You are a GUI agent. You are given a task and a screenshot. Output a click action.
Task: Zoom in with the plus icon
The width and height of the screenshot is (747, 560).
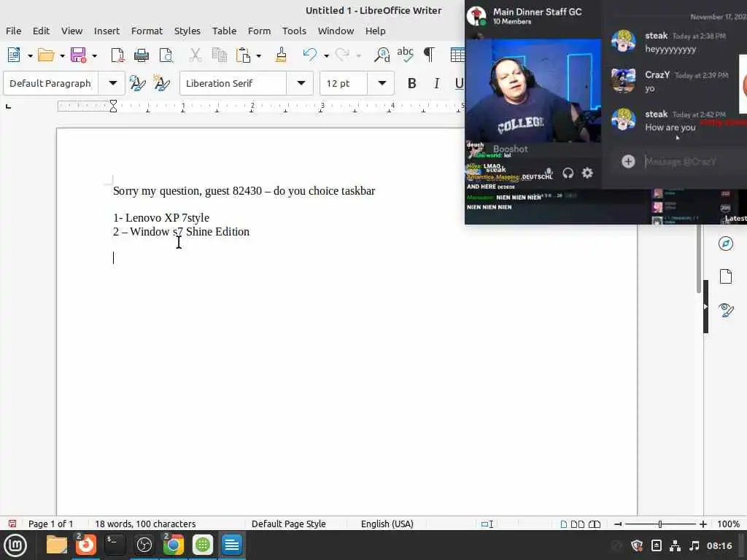pos(703,524)
